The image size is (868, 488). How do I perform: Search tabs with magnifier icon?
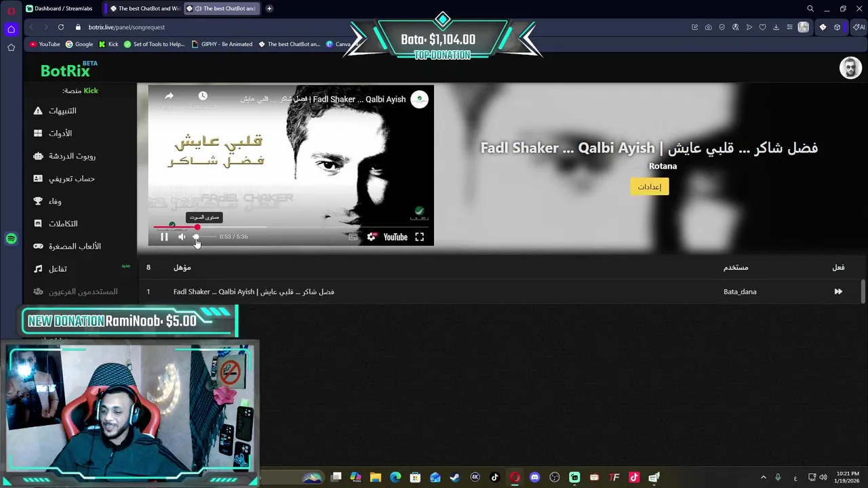(810, 9)
